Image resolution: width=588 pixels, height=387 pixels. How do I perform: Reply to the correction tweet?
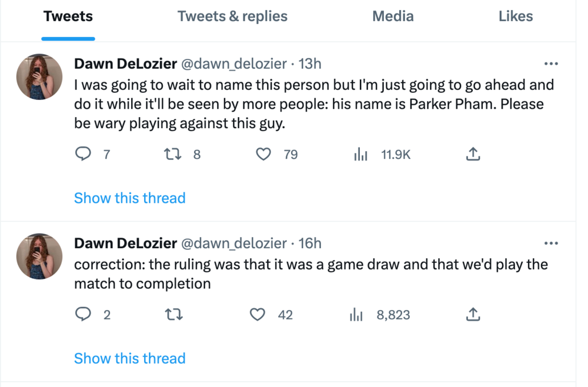pos(83,315)
